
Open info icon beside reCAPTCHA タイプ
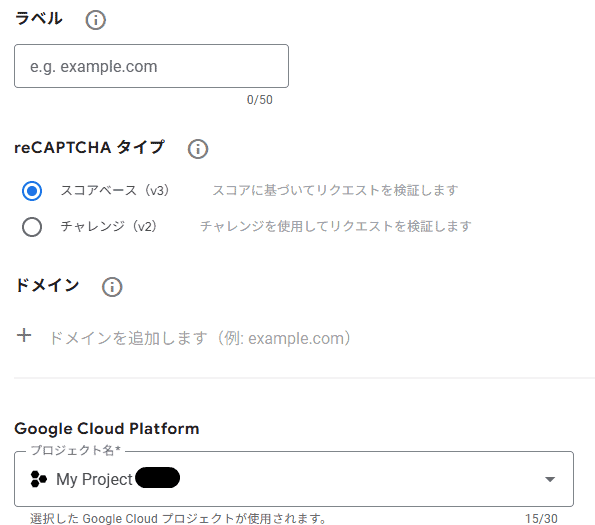(x=198, y=149)
